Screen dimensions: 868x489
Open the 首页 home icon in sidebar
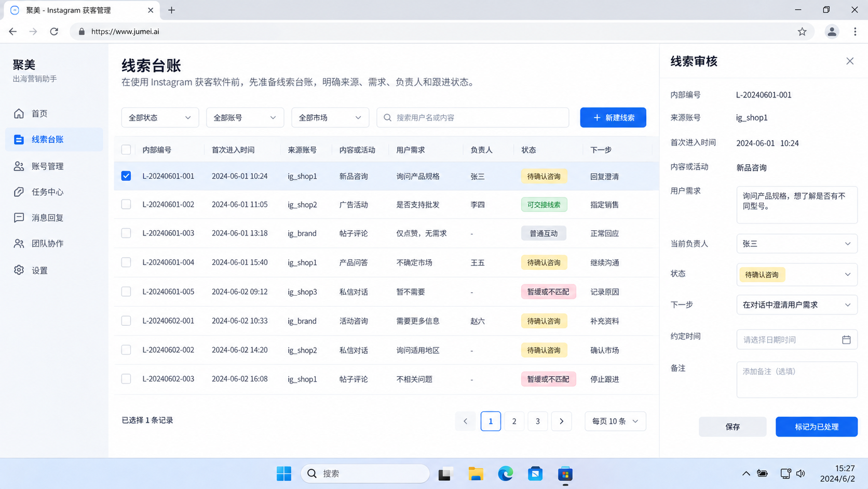pos(19,113)
